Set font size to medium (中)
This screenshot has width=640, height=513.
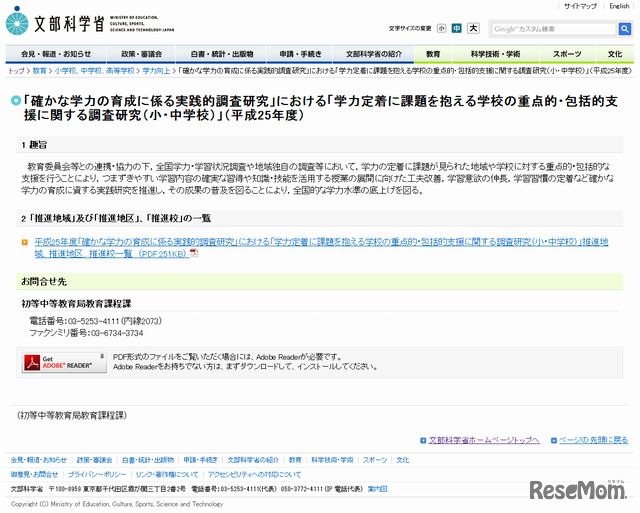(x=456, y=28)
